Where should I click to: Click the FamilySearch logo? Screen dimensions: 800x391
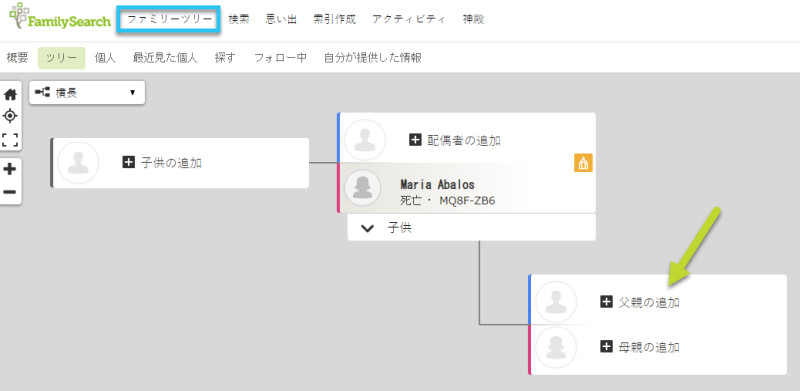click(x=60, y=17)
